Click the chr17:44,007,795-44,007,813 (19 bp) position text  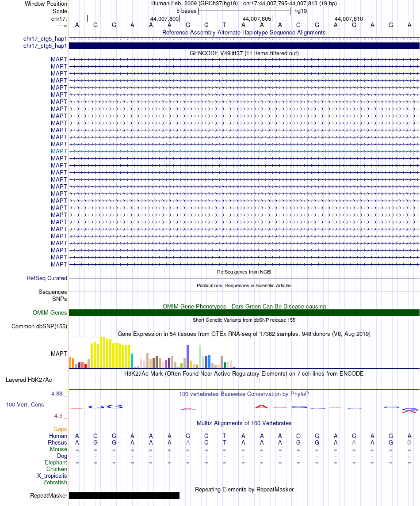point(290,4)
